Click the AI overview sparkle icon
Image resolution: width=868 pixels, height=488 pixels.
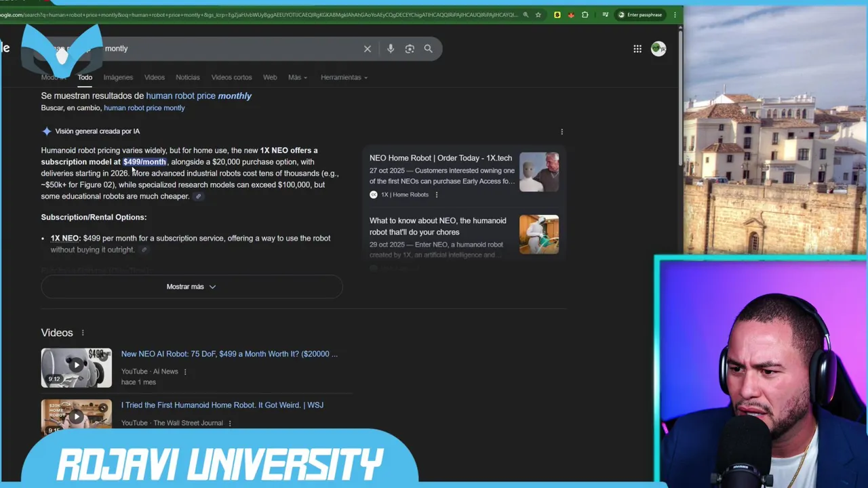pyautogui.click(x=46, y=131)
